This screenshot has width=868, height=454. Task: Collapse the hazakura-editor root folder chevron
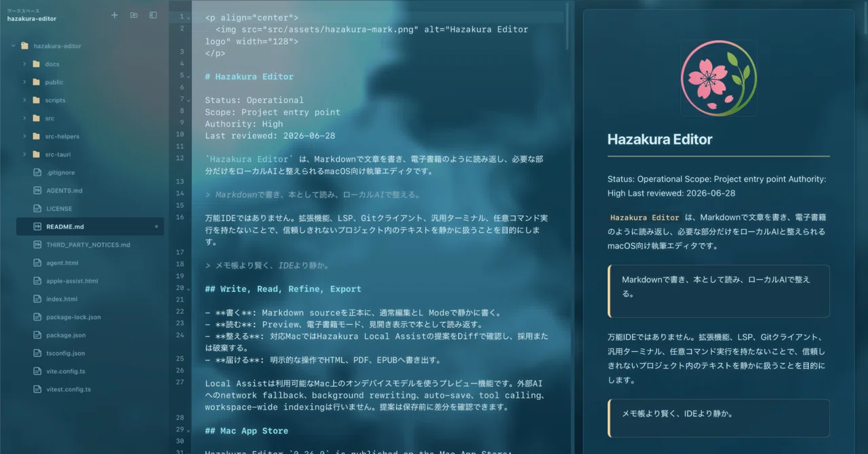13,46
